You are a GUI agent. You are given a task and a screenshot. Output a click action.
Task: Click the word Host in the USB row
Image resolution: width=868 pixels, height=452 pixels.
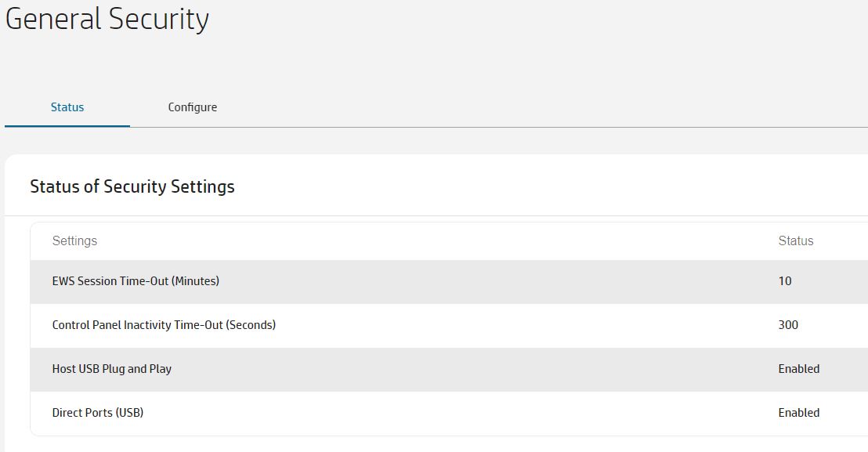64,369
